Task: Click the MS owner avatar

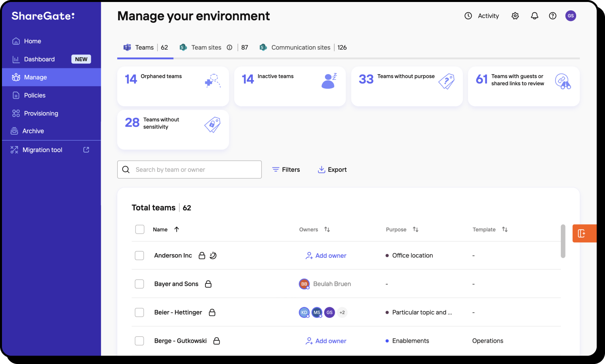Action: point(317,312)
